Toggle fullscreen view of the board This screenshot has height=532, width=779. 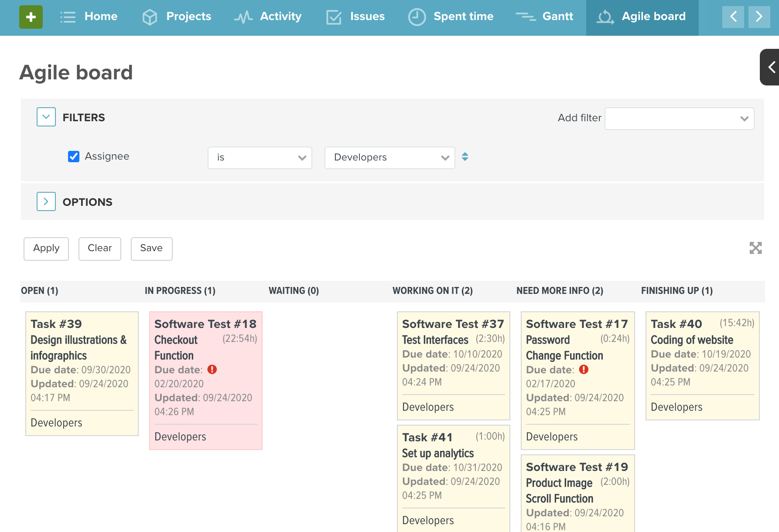755,248
